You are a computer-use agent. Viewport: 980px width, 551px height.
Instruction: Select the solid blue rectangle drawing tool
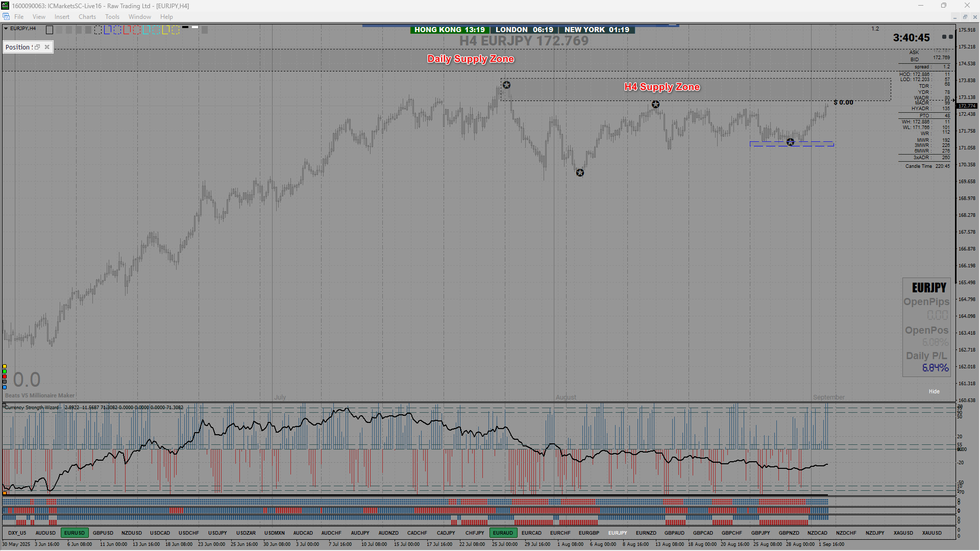107,30
